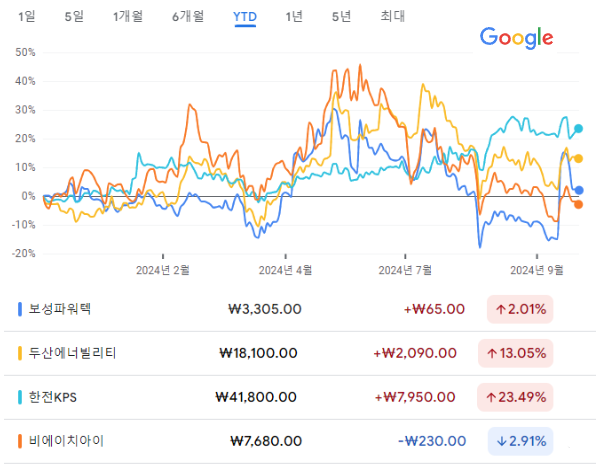Click the cyan endpoint dot for 한전KPS
Screen dimensions: 608x470
pyautogui.click(x=578, y=128)
